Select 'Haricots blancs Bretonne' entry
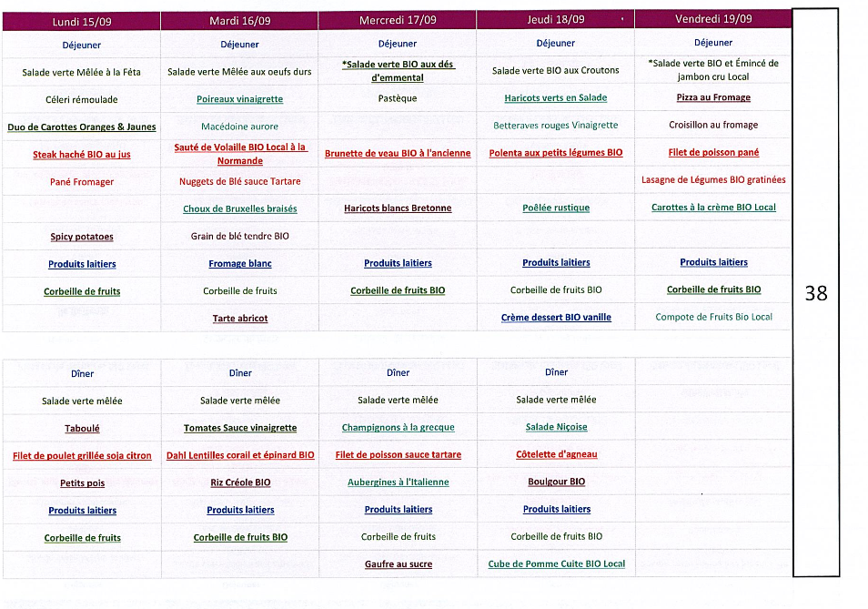This screenshot has width=868, height=609. [x=398, y=208]
